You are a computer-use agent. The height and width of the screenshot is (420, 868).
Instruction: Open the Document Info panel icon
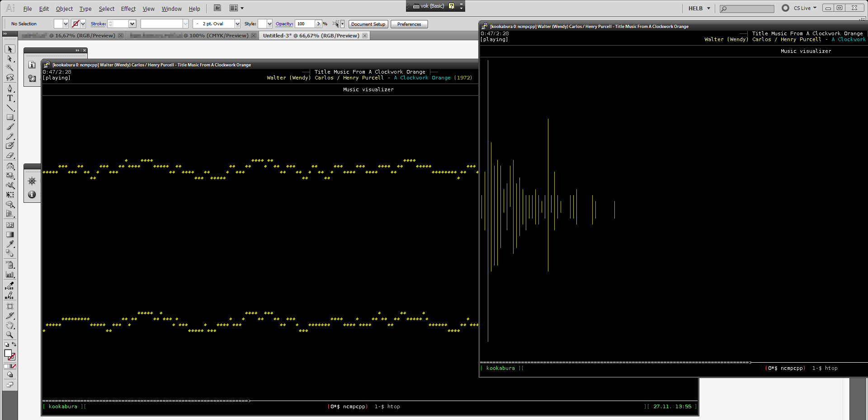pos(32,65)
